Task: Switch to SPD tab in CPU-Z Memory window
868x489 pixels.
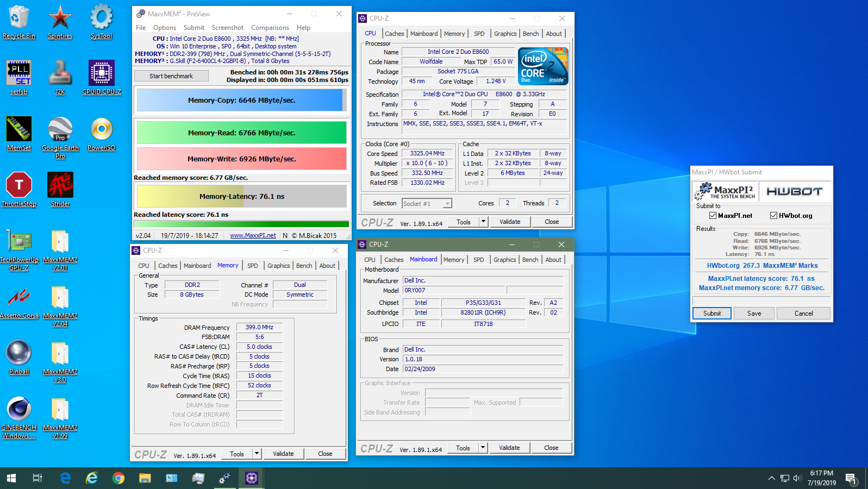Action: click(x=253, y=266)
